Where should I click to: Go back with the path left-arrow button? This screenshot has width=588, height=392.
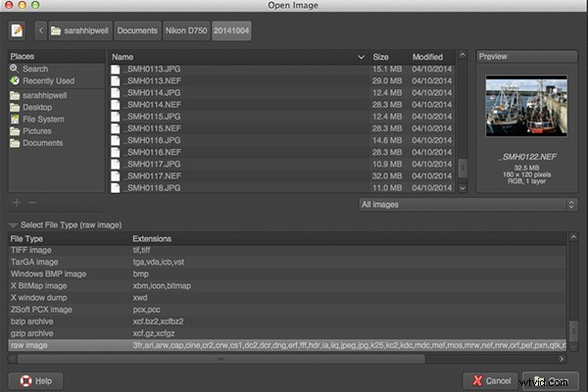(41, 30)
